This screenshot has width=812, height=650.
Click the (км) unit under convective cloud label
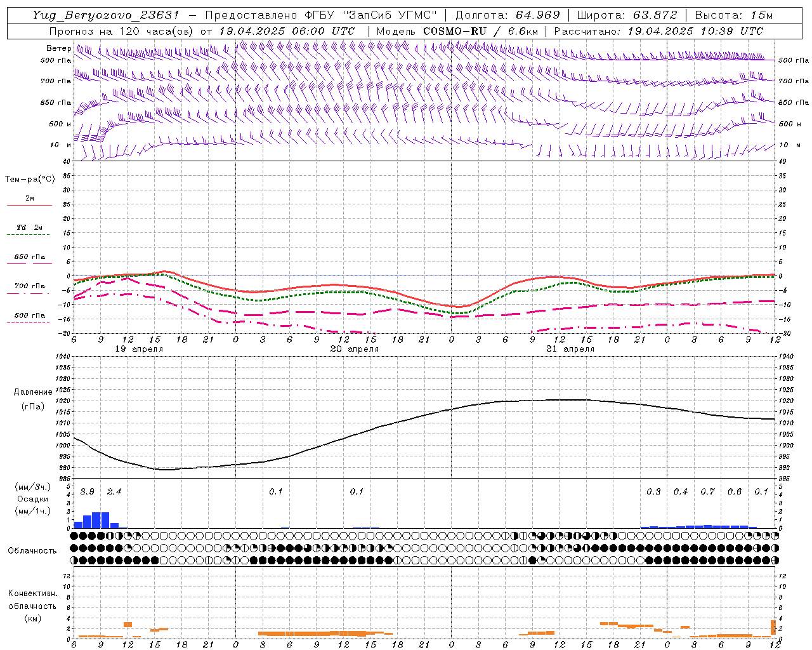(x=32, y=618)
